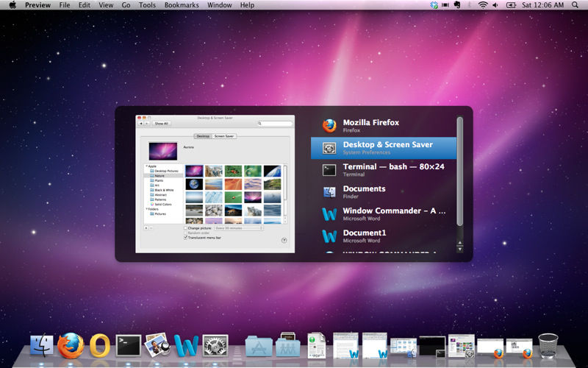
Task: Click the Show All button
Action: click(161, 124)
